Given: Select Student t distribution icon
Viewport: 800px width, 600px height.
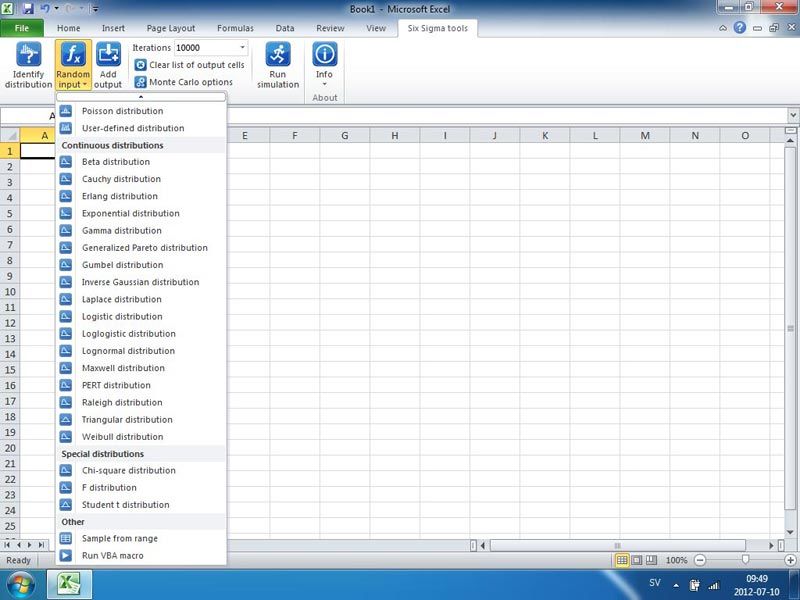Looking at the screenshot, I should tap(65, 505).
